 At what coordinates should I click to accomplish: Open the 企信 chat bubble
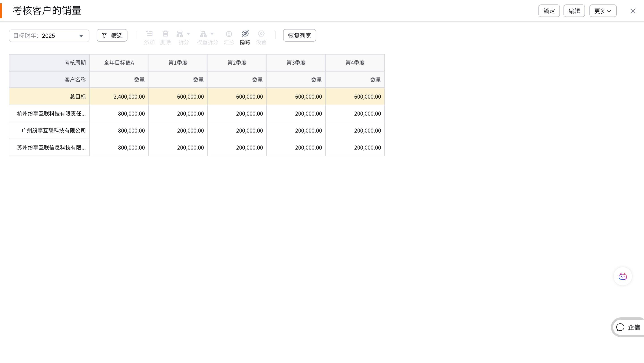[x=628, y=327]
